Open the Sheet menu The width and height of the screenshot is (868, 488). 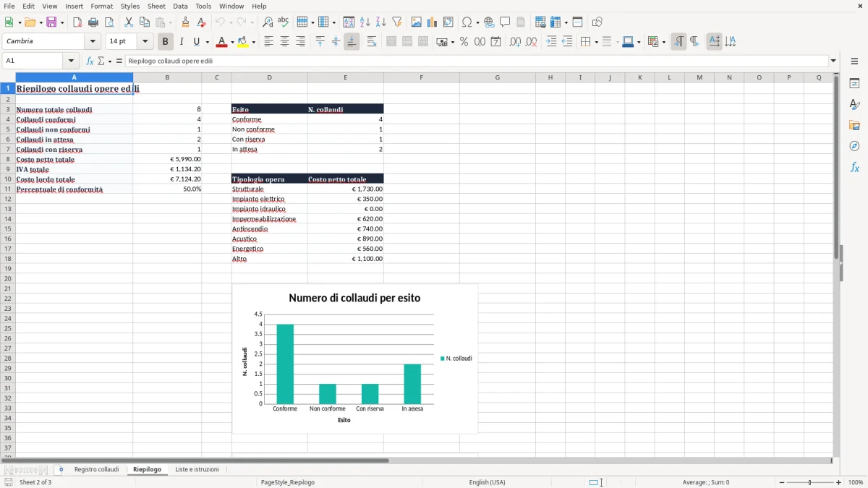coord(156,6)
